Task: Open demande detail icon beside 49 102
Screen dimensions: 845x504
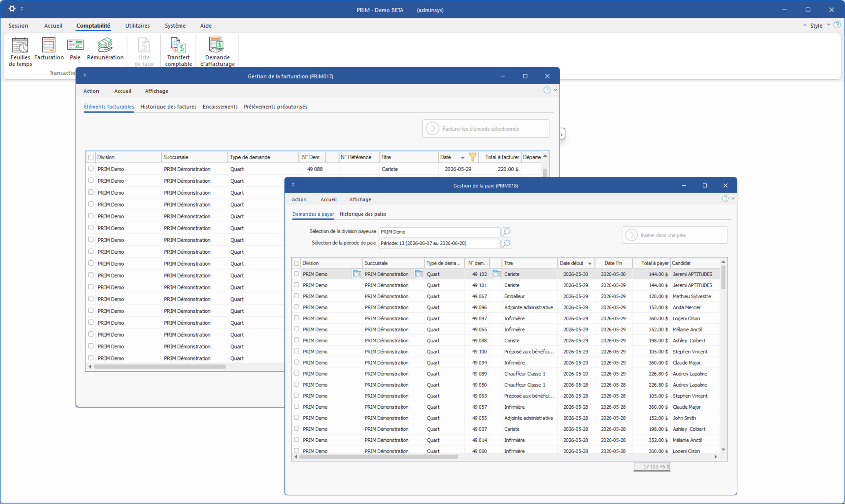Action: [496, 274]
